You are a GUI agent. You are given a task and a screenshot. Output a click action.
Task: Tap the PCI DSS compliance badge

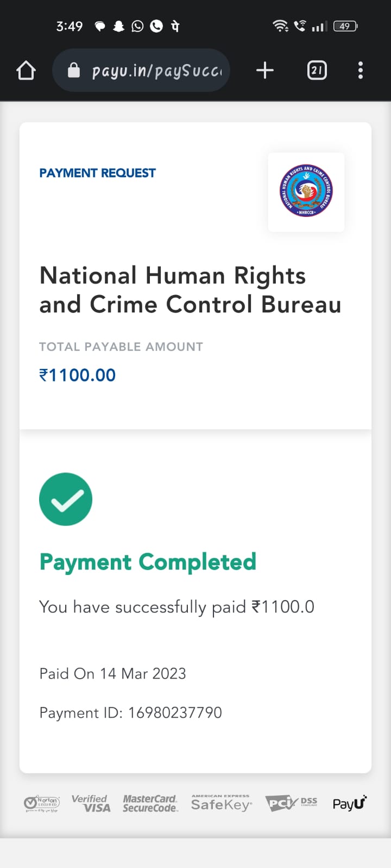point(291,803)
